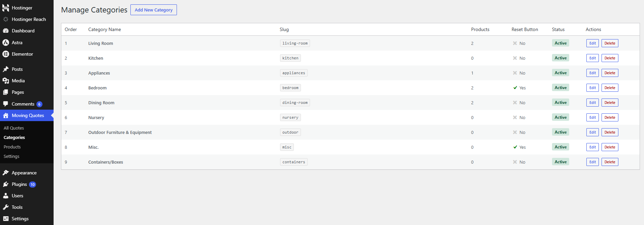Click the 'living-room' slug
Screen dimensions: 644x225
click(295, 43)
